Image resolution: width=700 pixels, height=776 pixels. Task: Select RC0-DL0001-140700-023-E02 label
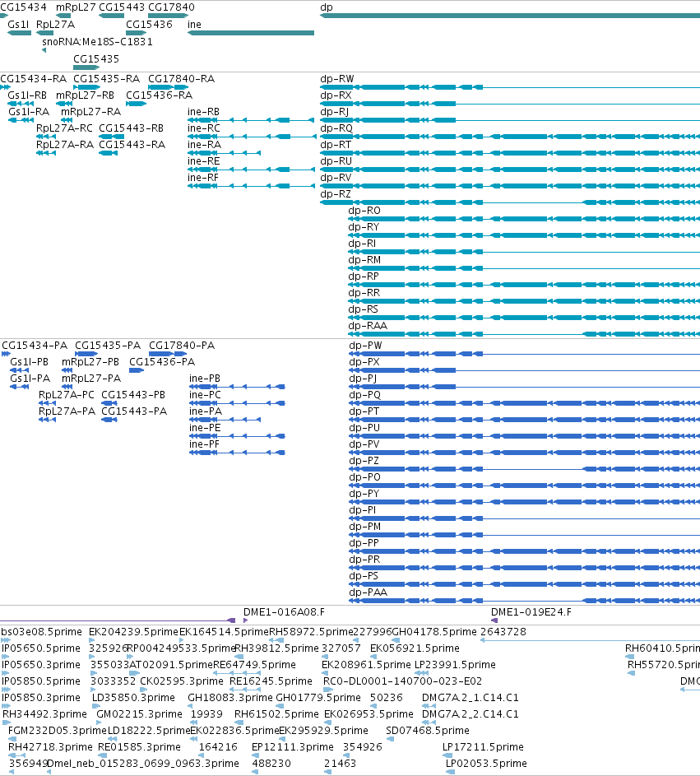pyautogui.click(x=402, y=681)
